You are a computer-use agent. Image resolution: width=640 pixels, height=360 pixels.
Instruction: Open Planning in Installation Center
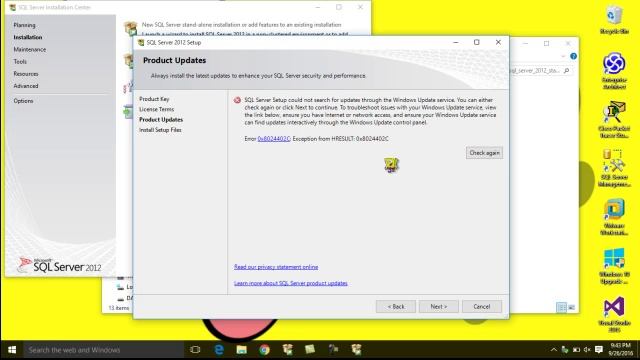pos(24,25)
